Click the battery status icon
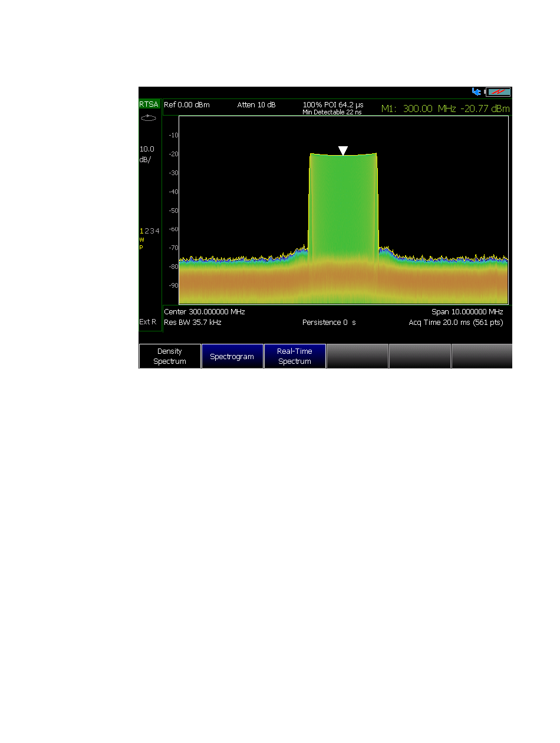The image size is (560, 743). click(x=498, y=92)
